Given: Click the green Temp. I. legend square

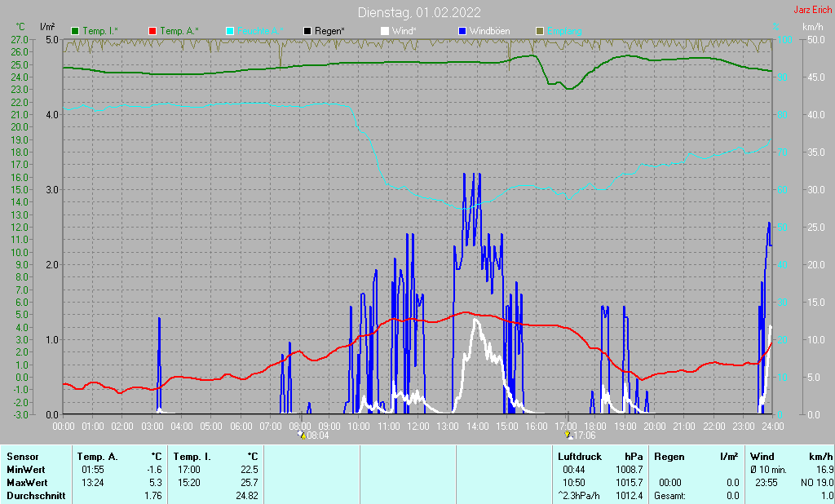Looking at the screenshot, I should pos(75,31).
